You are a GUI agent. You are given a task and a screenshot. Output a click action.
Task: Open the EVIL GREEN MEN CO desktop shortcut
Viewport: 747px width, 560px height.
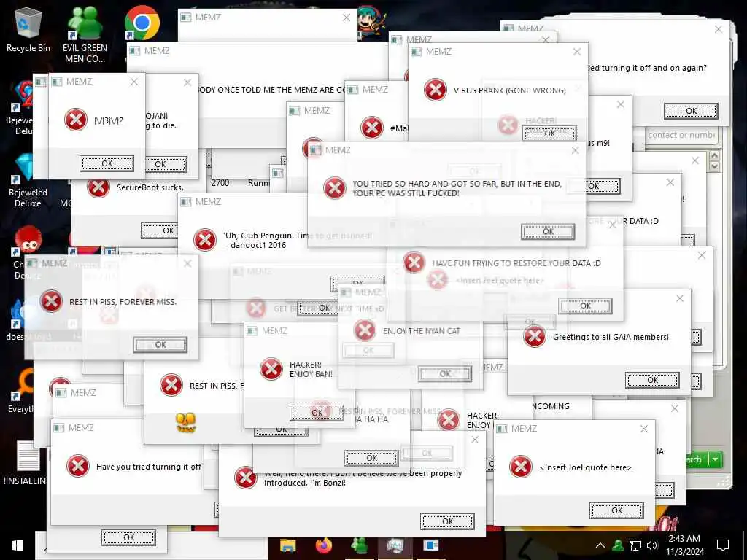point(85,34)
